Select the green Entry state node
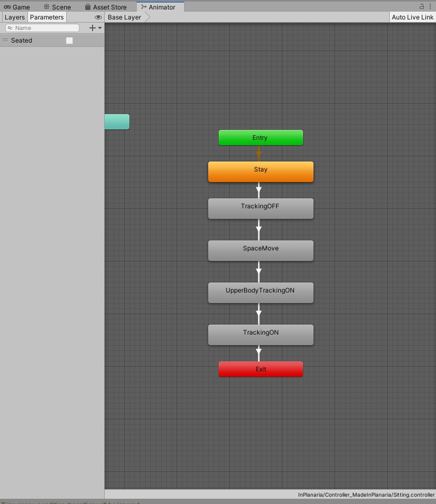This screenshot has width=436, height=504. click(x=260, y=137)
